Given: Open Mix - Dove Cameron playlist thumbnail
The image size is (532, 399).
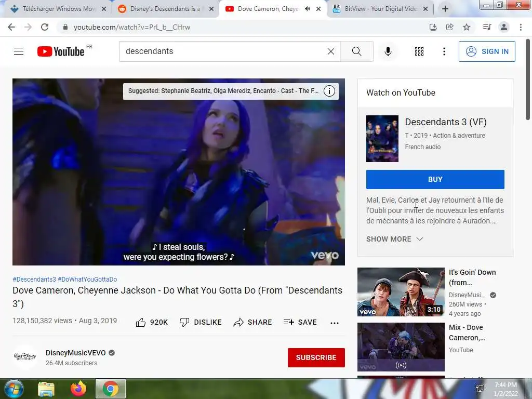Looking at the screenshot, I should tap(401, 347).
